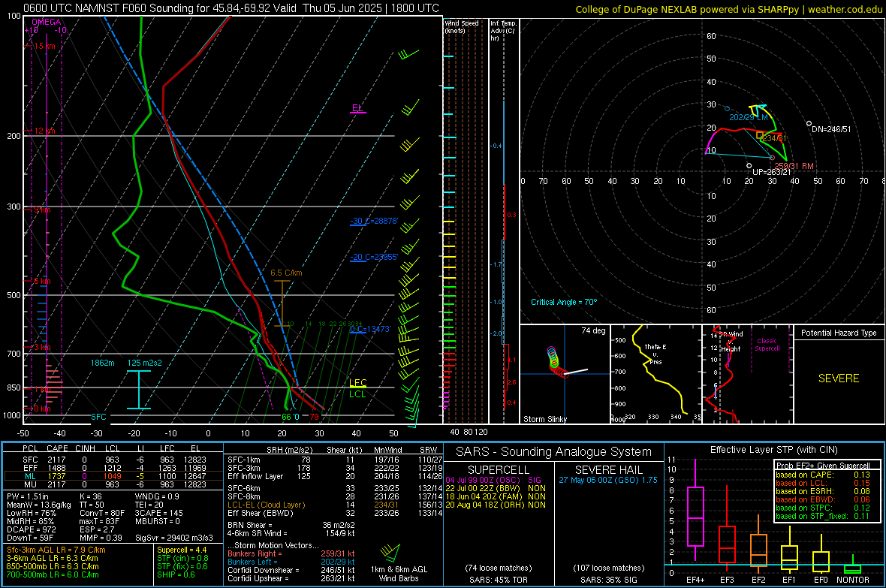Click the 27 May 06 00Z (GSO) hail analogue
This screenshot has width=886, height=588.
coord(608,480)
